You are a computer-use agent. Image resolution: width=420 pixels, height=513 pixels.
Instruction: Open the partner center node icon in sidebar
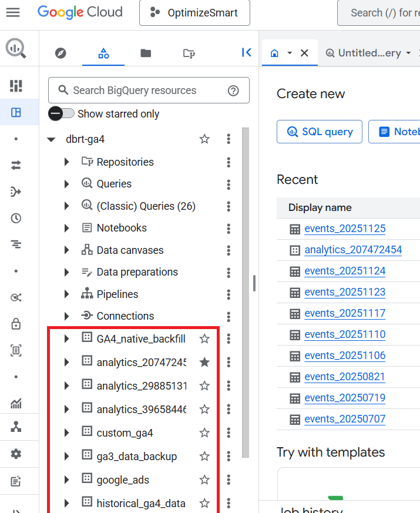16,427
